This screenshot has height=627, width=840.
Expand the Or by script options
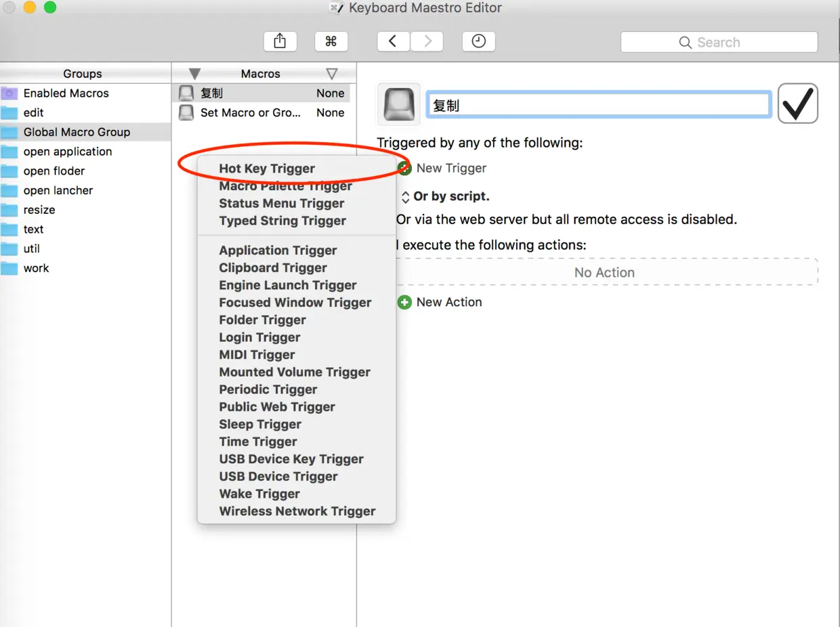(406, 197)
